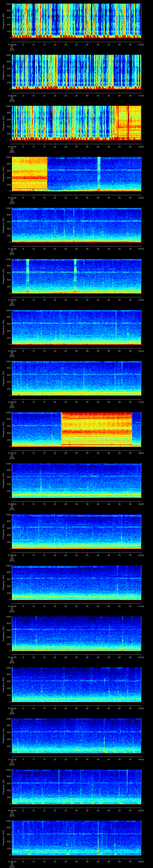
Task: Click the 10:35:00 start time label
Action: pos(12,351)
